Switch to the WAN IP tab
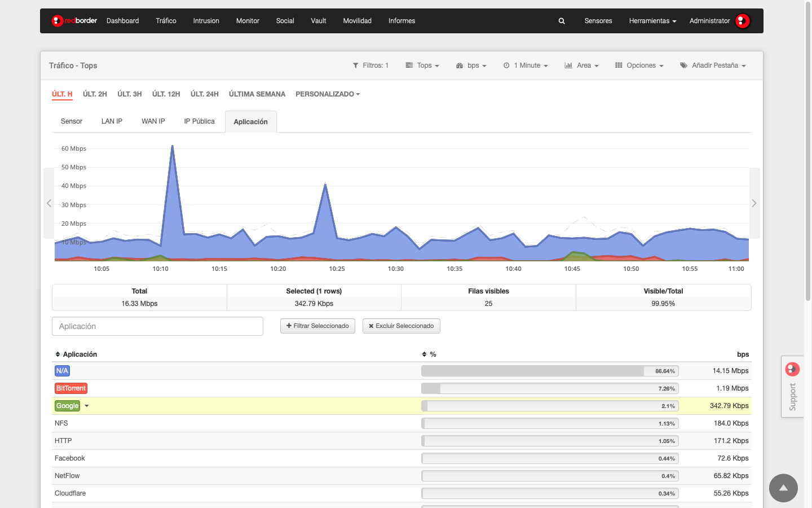The width and height of the screenshot is (812, 508). coord(153,121)
